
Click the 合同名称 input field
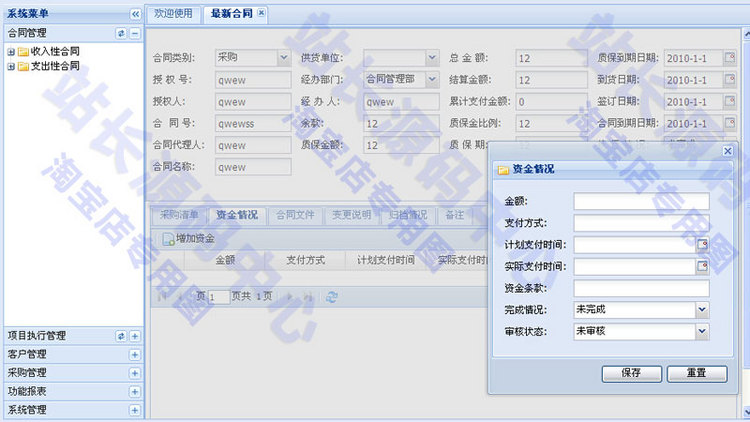(253, 167)
